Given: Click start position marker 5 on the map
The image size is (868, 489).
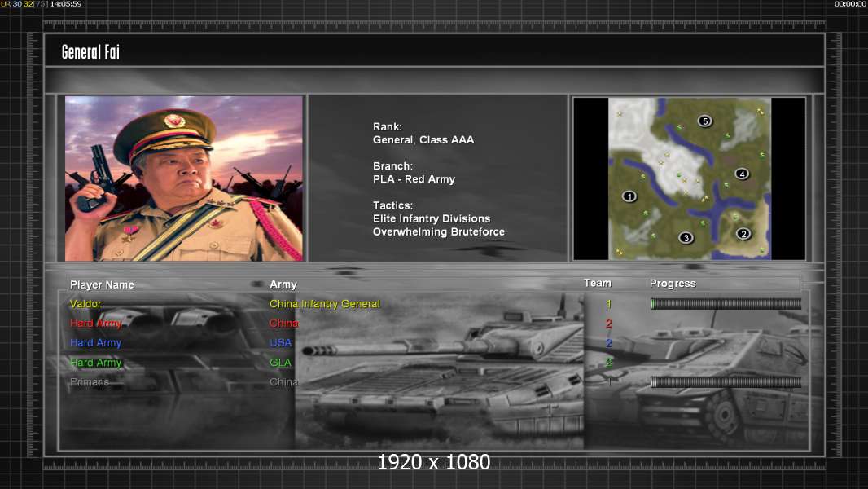Looking at the screenshot, I should coord(704,121).
